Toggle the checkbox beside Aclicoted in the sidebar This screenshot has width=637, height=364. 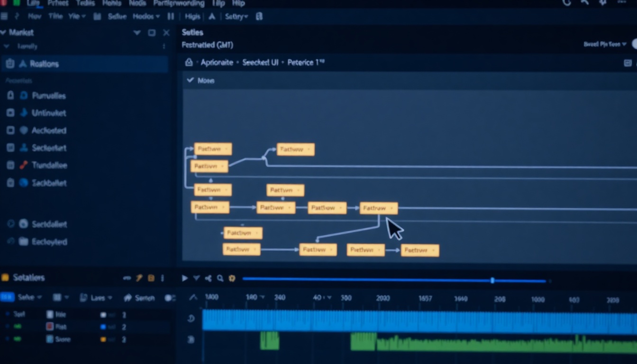[x=10, y=130]
